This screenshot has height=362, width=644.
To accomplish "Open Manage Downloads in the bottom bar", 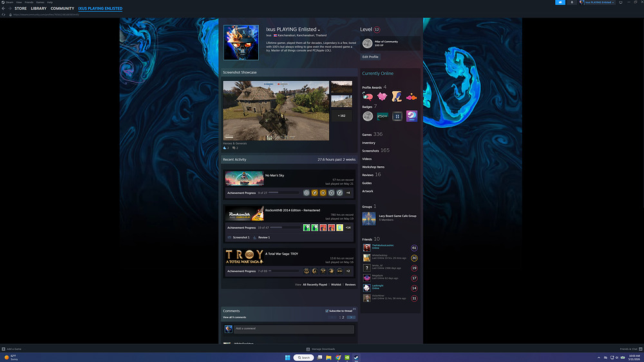I will [320, 349].
